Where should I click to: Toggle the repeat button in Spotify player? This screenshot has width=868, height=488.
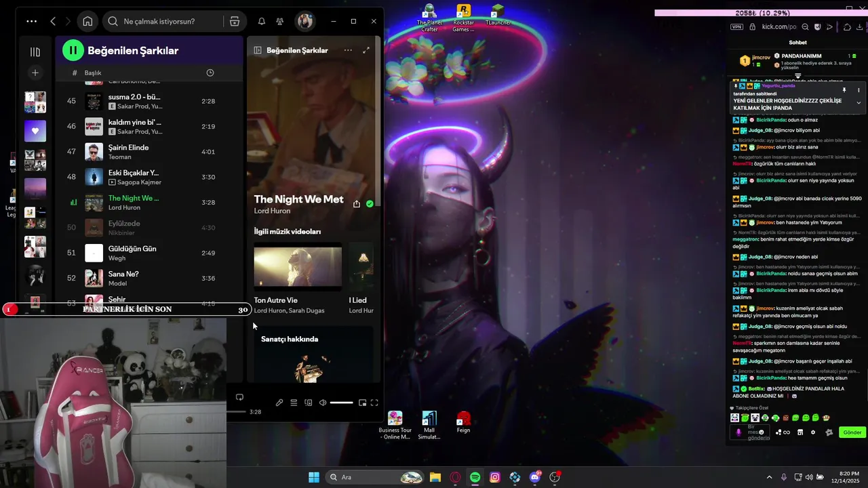coord(239,397)
